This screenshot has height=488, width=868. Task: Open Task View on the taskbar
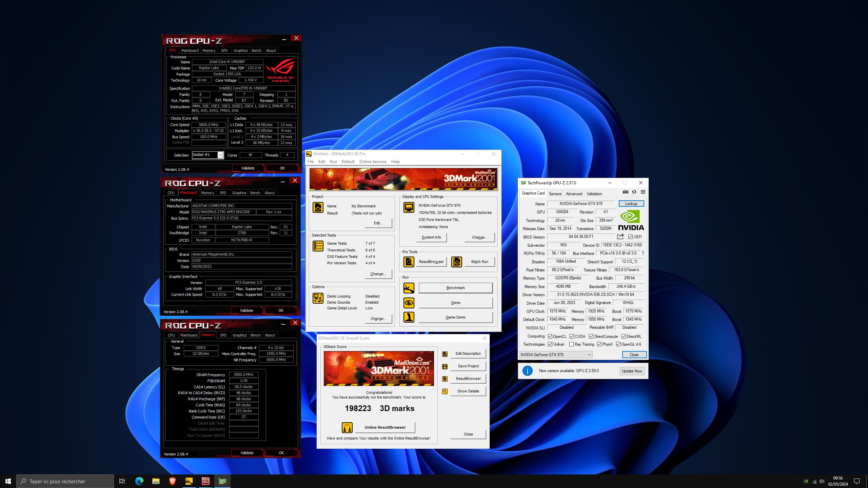pos(122,481)
